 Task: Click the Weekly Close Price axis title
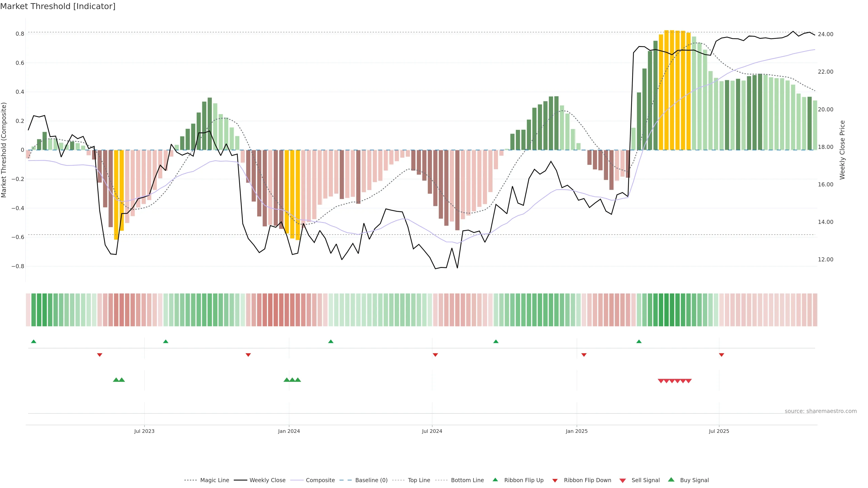pyautogui.click(x=842, y=150)
